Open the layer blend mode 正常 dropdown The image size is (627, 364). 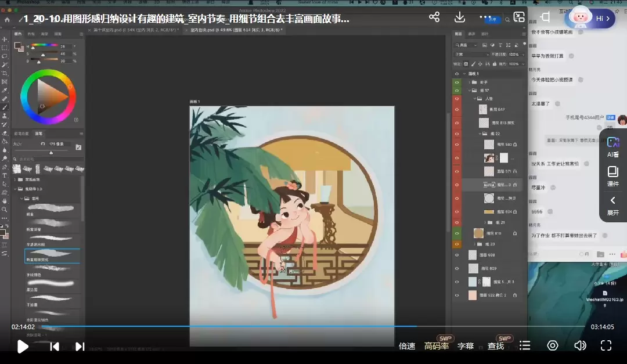(x=472, y=55)
